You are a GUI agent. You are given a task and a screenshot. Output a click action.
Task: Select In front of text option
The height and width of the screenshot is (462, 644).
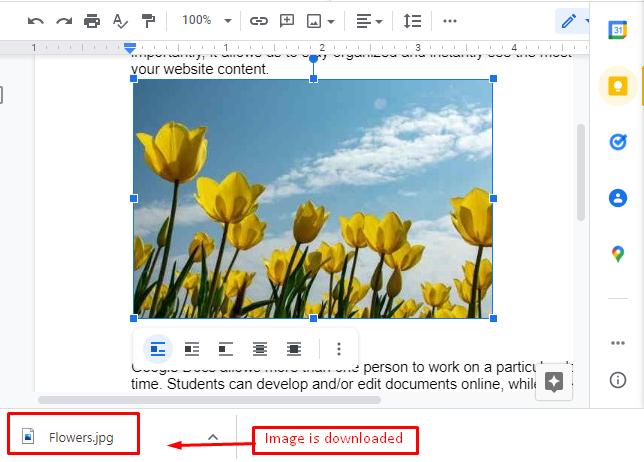point(294,349)
